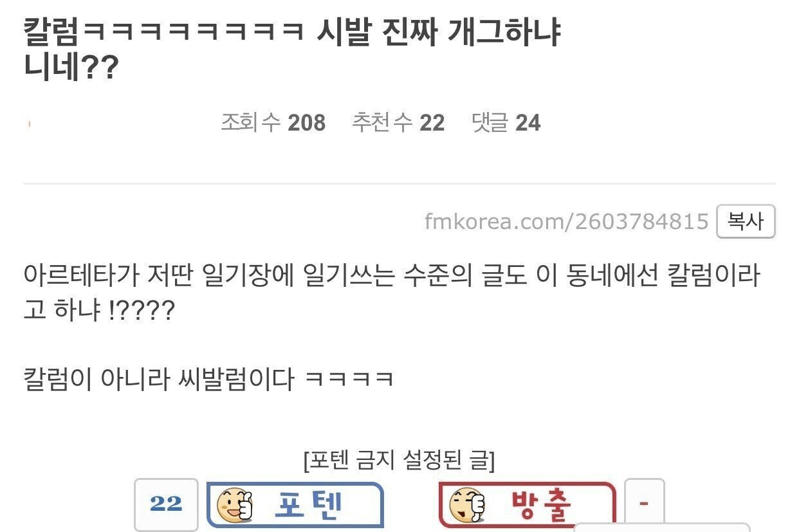Viewport: 799px width, 532px height.
Task: Open the fmkorea.com/2603784815 link
Action: click(x=567, y=222)
